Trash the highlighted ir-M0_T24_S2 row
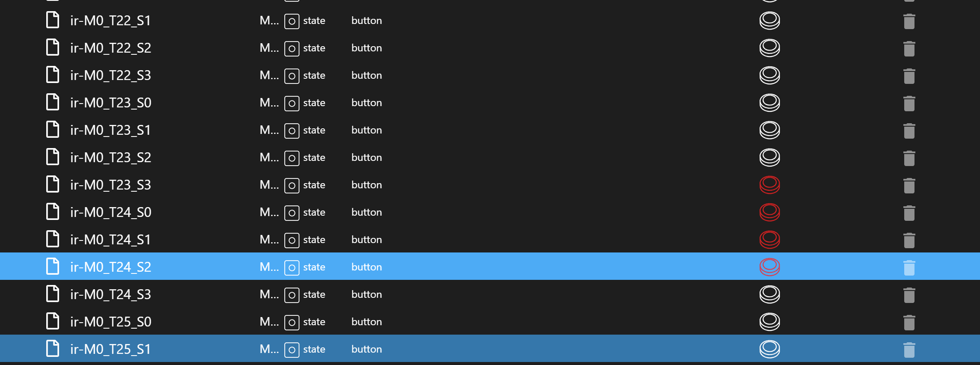This screenshot has height=365, width=980. (909, 268)
